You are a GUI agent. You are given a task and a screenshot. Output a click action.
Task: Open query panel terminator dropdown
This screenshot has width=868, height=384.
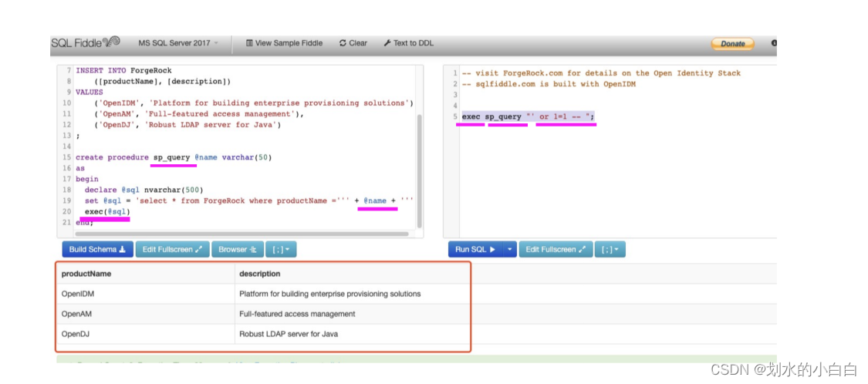pyautogui.click(x=610, y=250)
